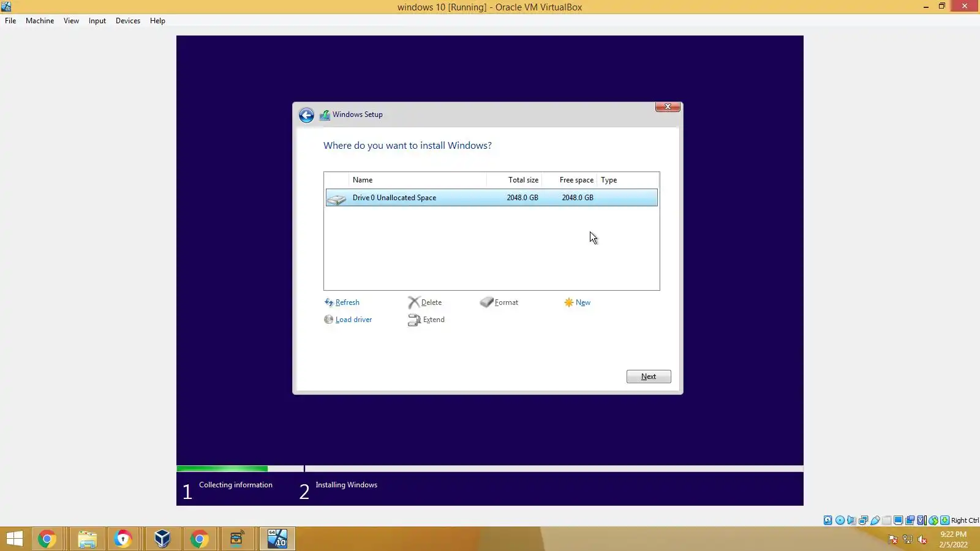Open the VirtualBox cube taskbar icon

tap(162, 539)
